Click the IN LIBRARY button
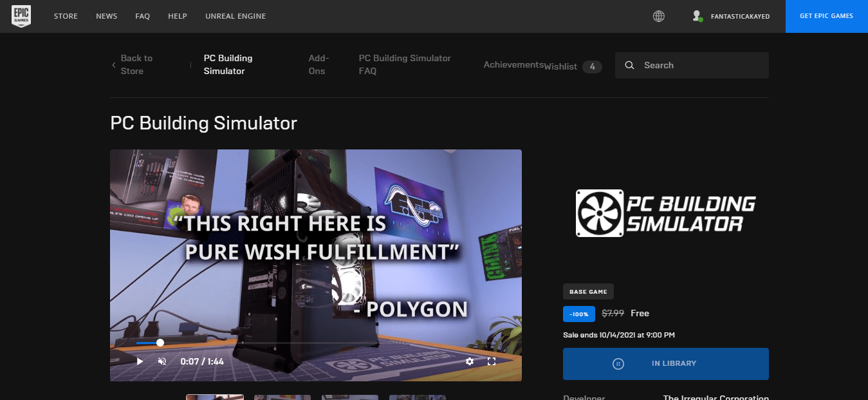Screen dimensions: 868x400 pos(666,363)
